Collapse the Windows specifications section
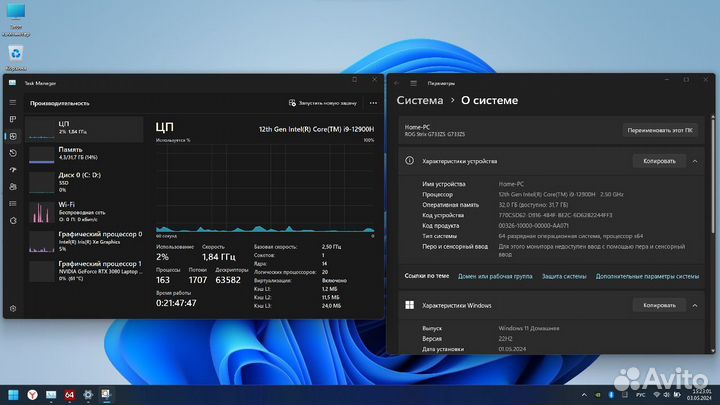 point(697,305)
